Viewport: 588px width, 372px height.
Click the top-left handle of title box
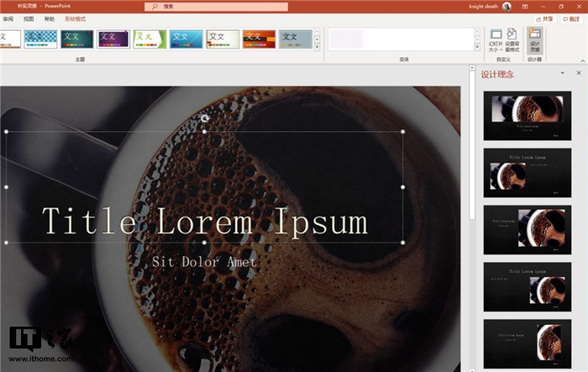coord(7,132)
